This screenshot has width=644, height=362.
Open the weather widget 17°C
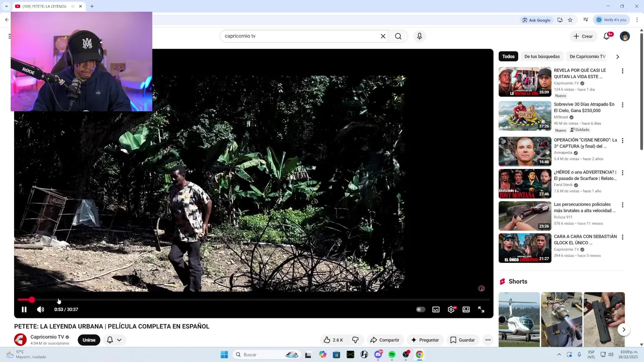(25, 355)
